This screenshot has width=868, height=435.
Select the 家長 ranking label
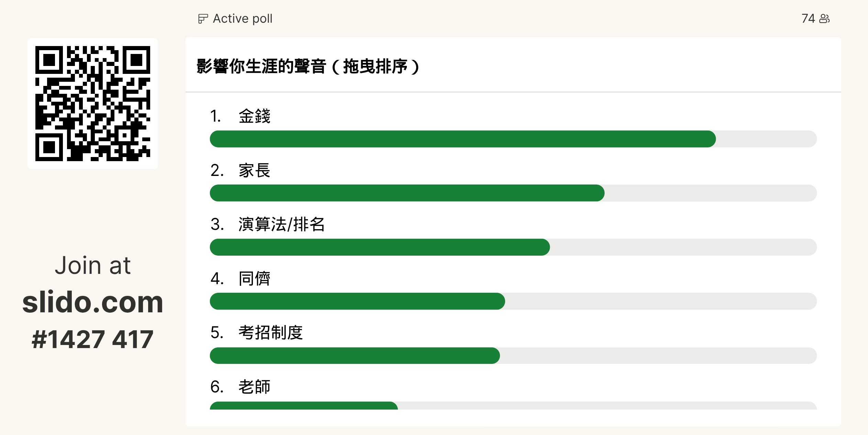[254, 170]
